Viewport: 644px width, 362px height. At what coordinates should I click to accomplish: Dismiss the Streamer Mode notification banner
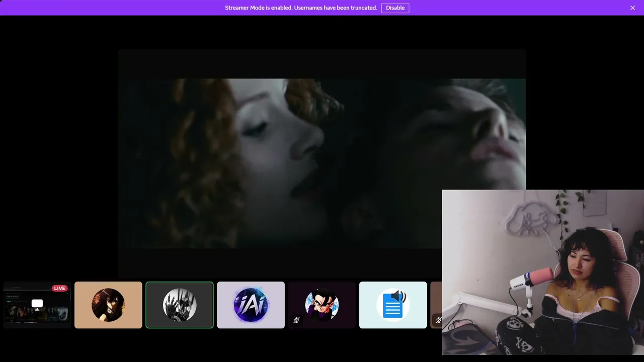click(x=632, y=8)
